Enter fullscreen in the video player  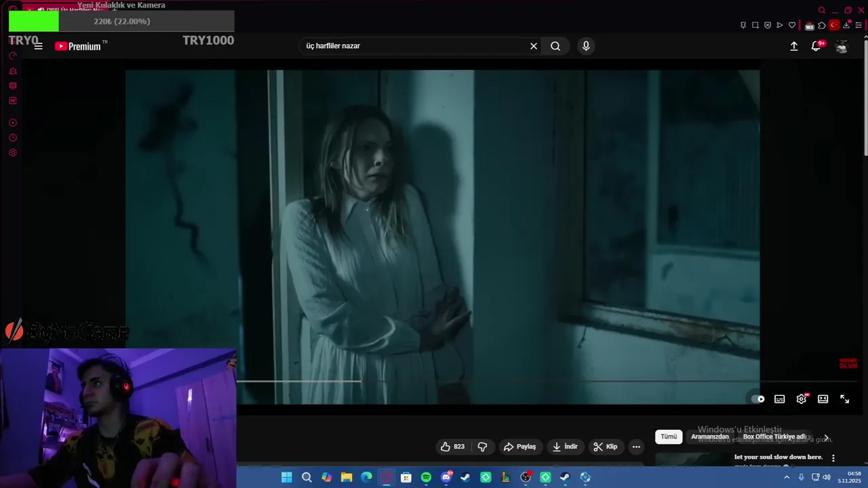845,399
